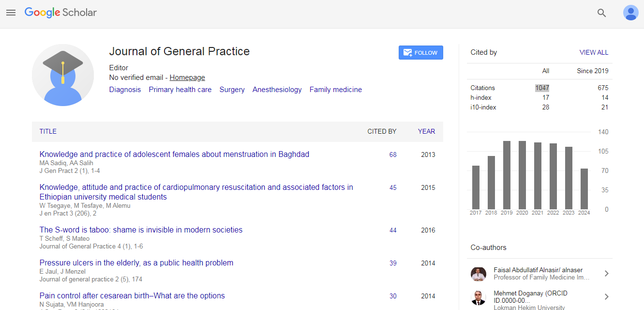Sort publications by Cited By column
Screen dimensions: 644x310
pos(381,131)
